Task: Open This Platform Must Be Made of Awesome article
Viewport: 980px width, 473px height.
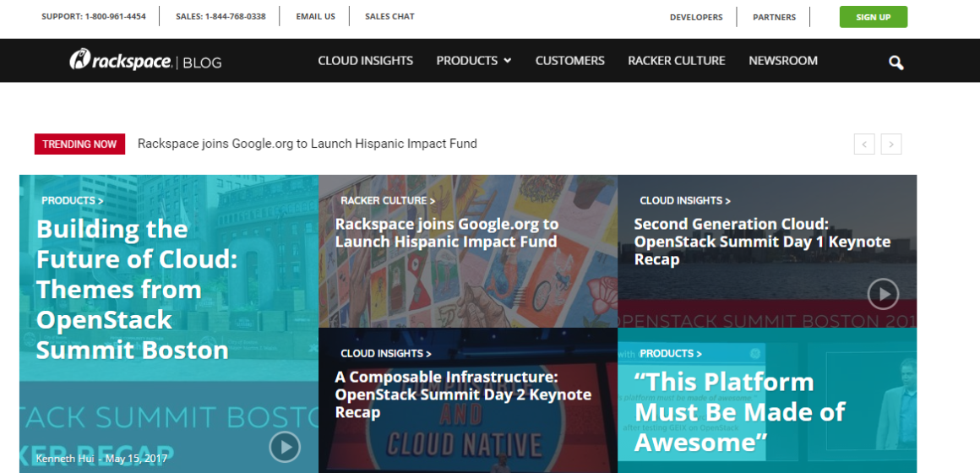Action: click(739, 412)
